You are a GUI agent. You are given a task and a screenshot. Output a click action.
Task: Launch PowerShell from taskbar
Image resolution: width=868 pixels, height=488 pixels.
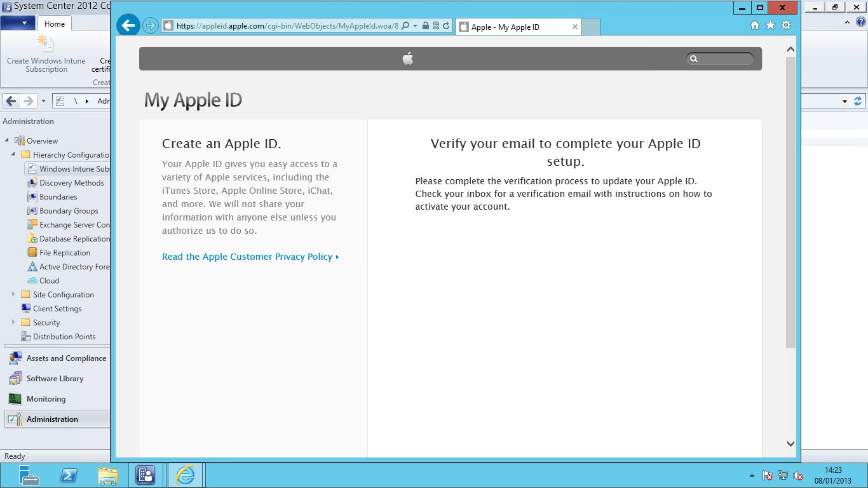coord(69,475)
